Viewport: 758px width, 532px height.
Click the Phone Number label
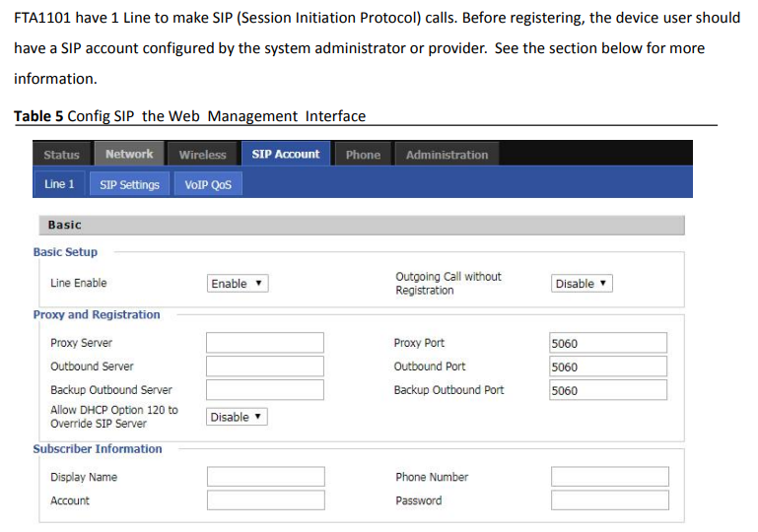[432, 477]
